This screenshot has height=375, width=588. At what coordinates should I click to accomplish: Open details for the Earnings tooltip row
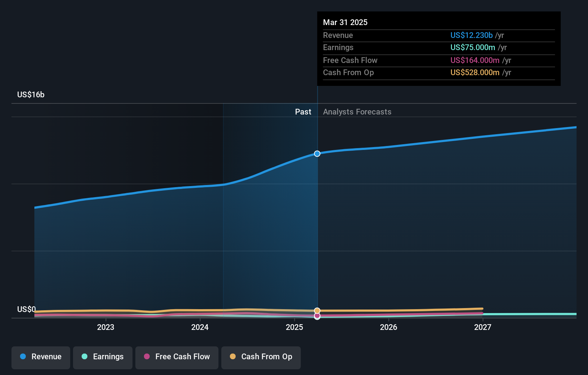(338, 47)
